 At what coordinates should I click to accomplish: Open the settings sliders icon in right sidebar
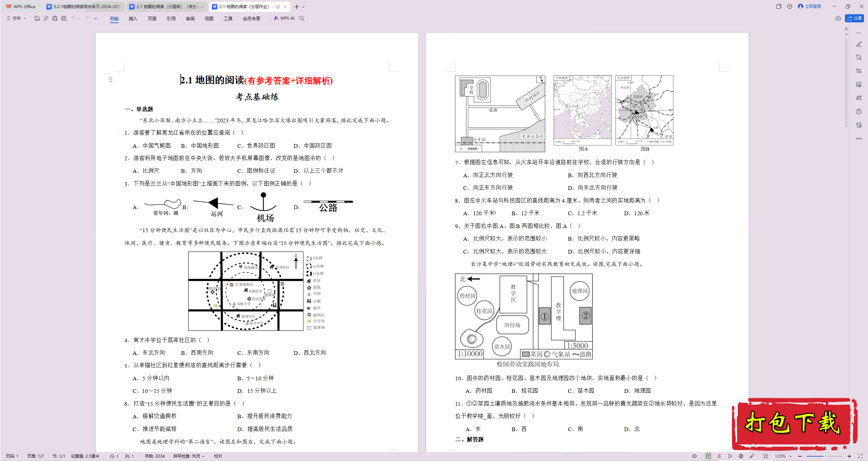pos(859,71)
